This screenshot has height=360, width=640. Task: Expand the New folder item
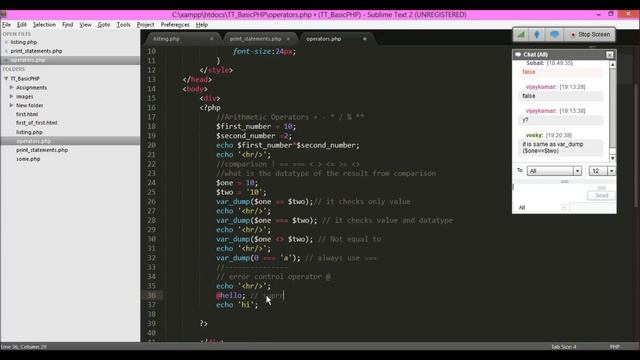[11, 105]
